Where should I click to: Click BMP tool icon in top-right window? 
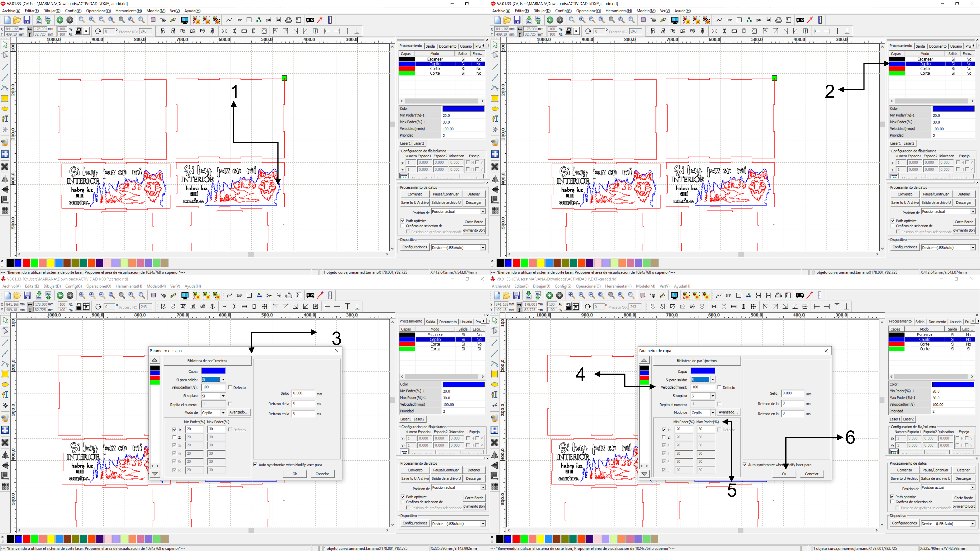729,20
